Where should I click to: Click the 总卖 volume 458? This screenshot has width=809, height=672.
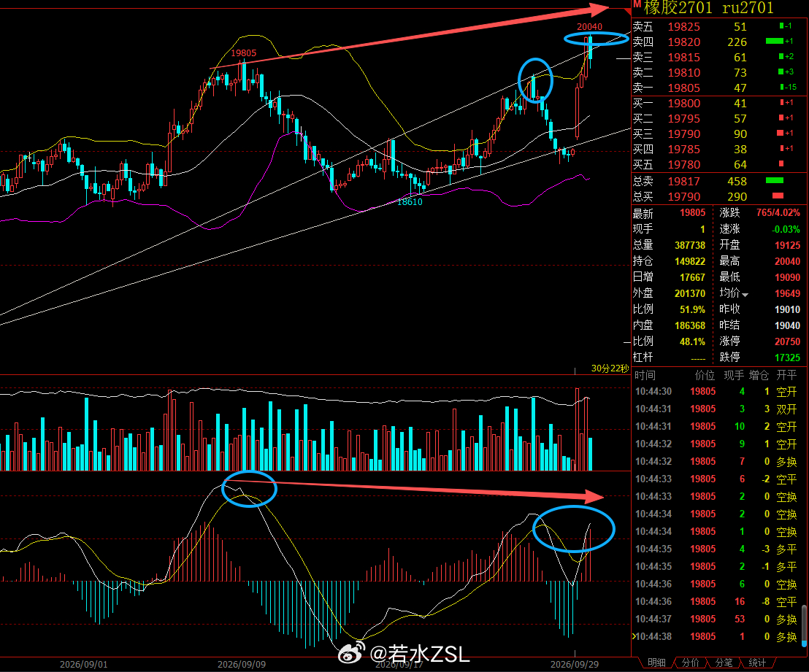click(737, 182)
